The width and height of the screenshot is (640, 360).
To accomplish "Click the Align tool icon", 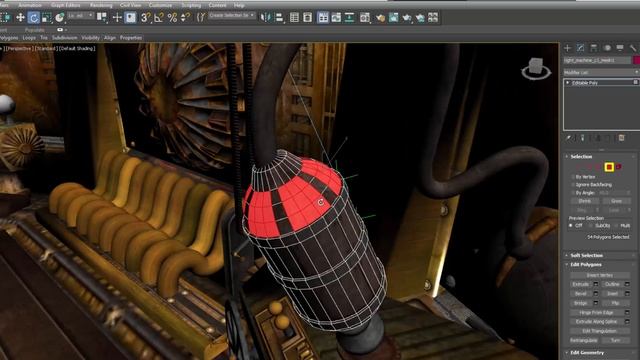I will tap(280, 18).
